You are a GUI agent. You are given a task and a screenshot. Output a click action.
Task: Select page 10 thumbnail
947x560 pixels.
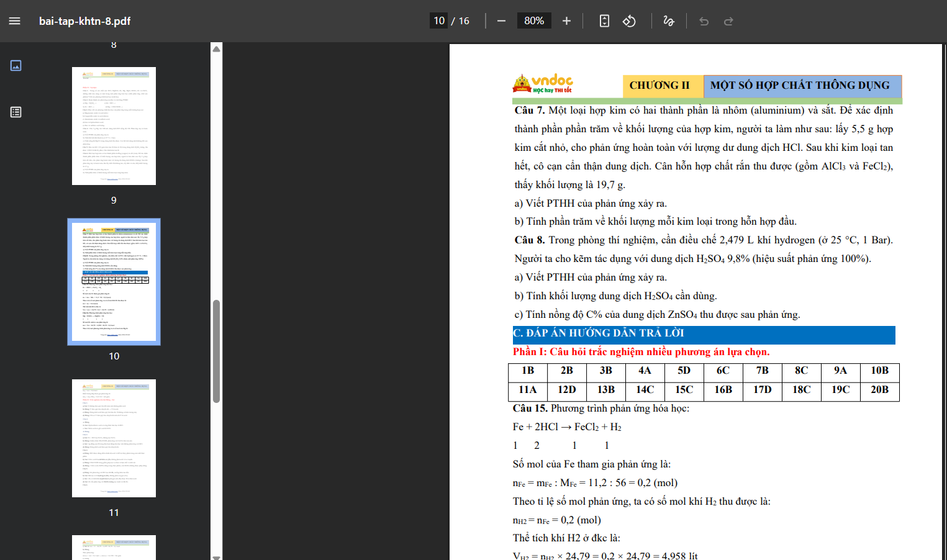[114, 282]
